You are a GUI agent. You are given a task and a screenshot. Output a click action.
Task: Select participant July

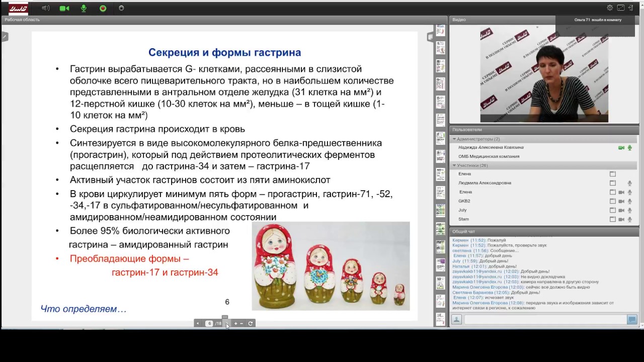tap(462, 210)
